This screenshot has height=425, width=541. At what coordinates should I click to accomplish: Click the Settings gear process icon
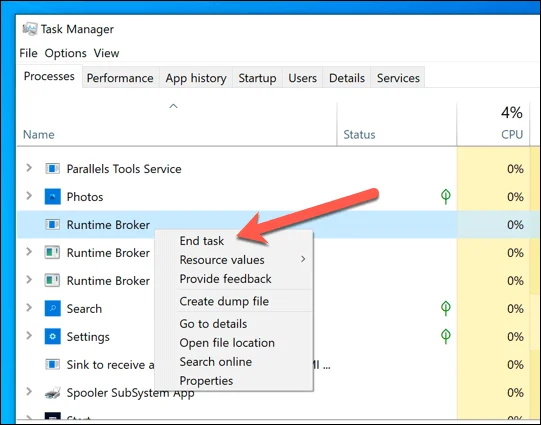pos(52,336)
